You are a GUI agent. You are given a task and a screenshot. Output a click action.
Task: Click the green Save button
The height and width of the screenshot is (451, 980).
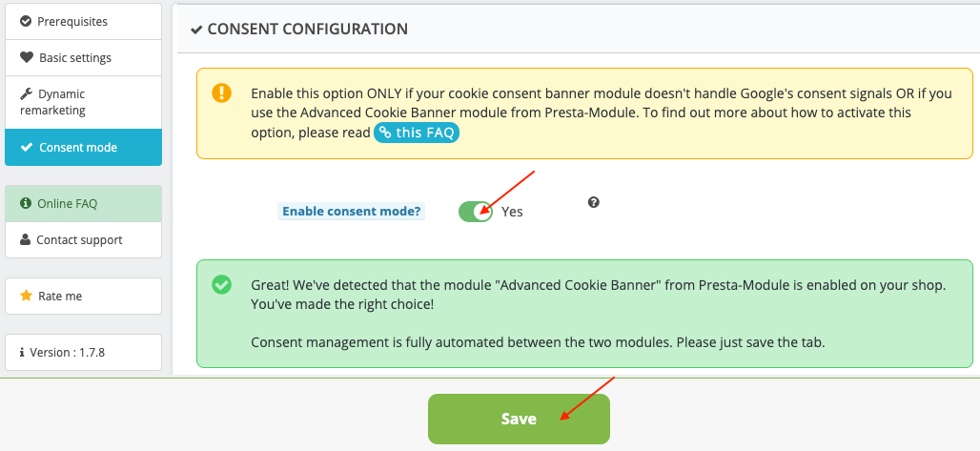[519, 419]
